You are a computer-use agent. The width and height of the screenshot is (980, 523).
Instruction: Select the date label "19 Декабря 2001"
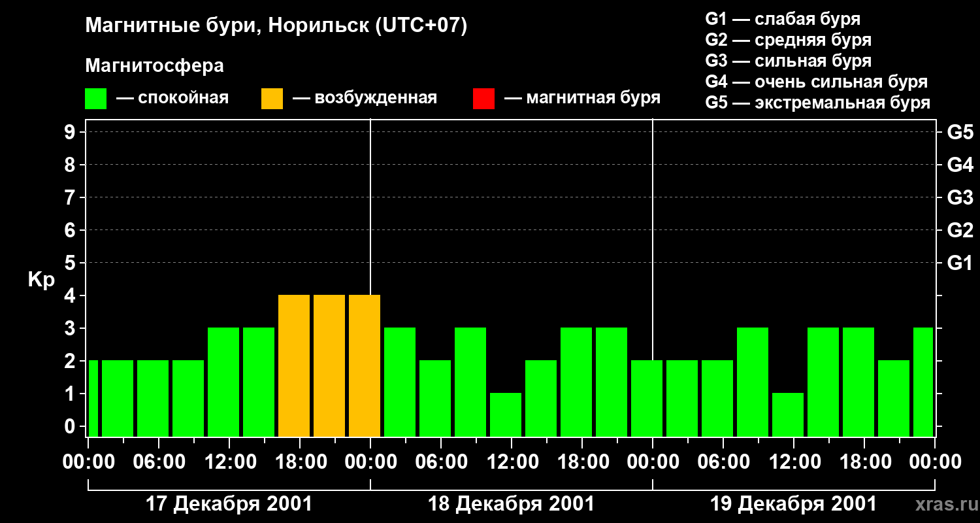pyautogui.click(x=793, y=504)
